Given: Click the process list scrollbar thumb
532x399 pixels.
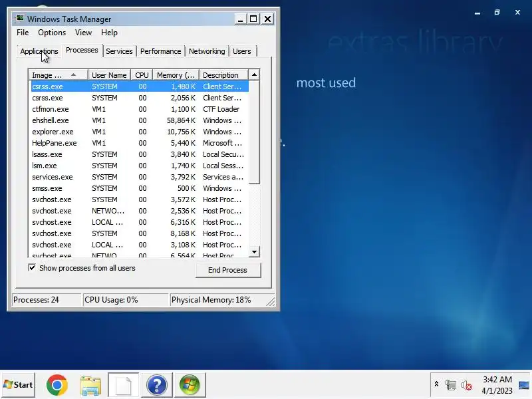Looking at the screenshot, I should [254, 132].
